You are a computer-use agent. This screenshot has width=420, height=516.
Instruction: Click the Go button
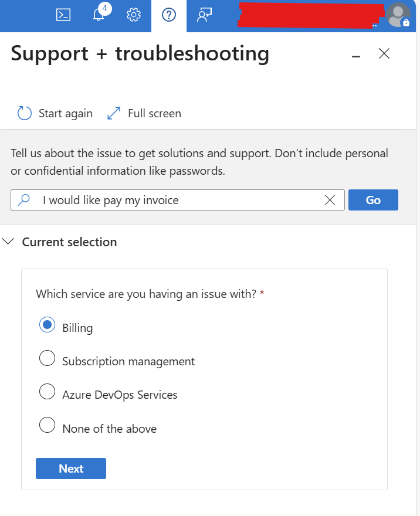373,200
